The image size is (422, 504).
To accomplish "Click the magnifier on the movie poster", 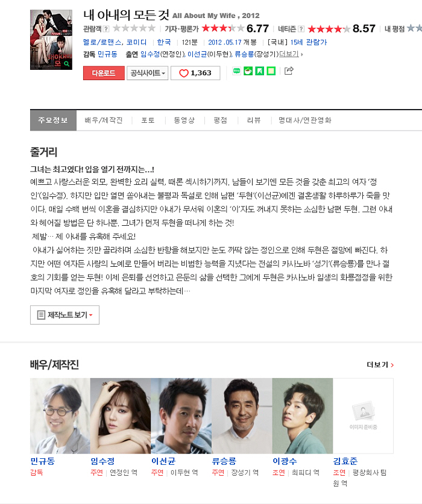I will [x=67, y=64].
